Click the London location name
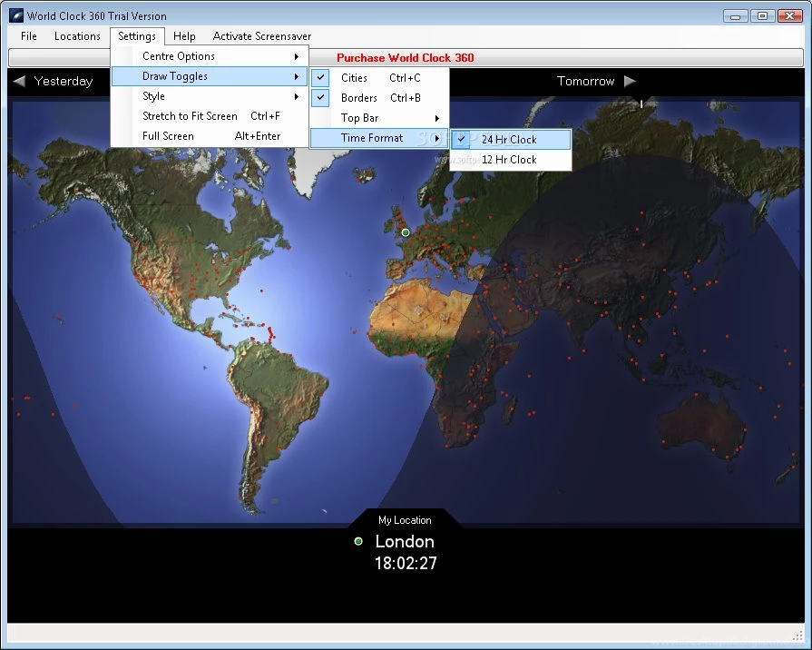 (405, 542)
